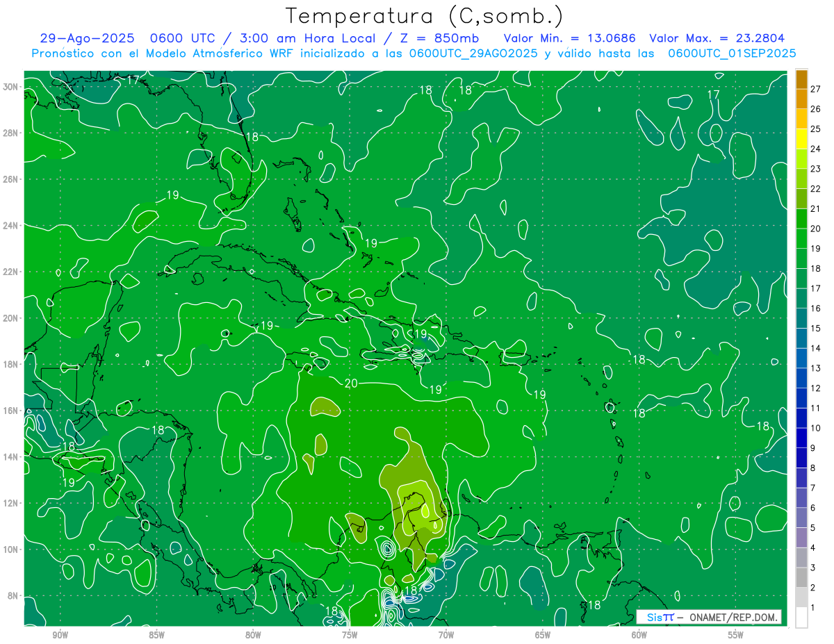
Task: Click the "Sisπ" logo text
Action: click(660, 617)
